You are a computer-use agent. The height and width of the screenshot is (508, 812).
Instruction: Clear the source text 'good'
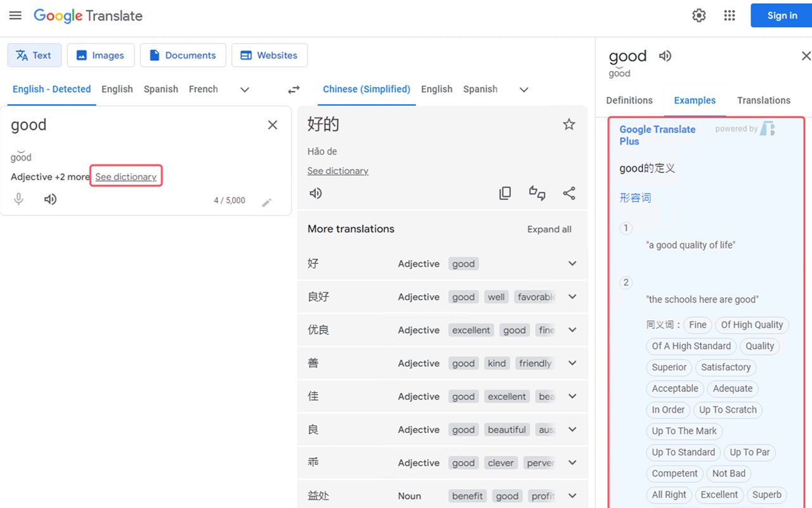(273, 125)
